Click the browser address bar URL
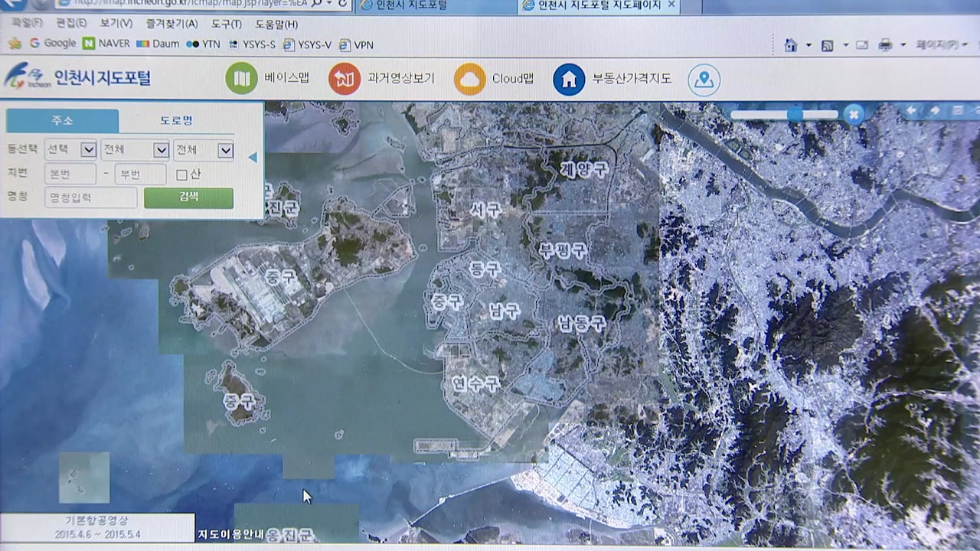Viewport: 980px width, 551px height. pos(191,4)
